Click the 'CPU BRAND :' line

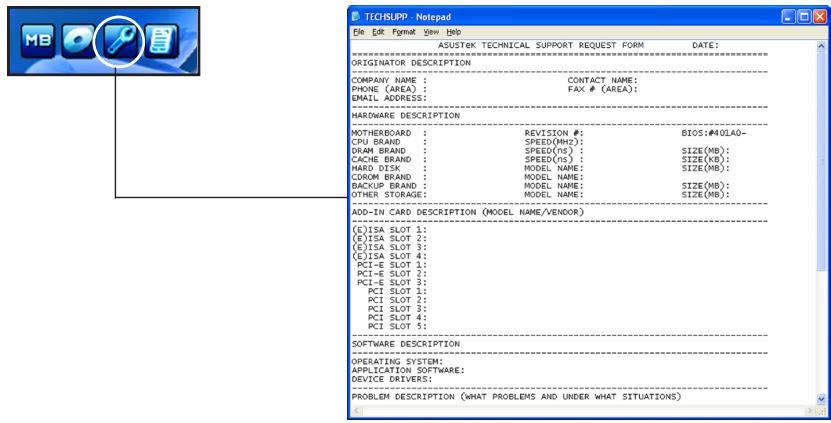click(x=389, y=142)
